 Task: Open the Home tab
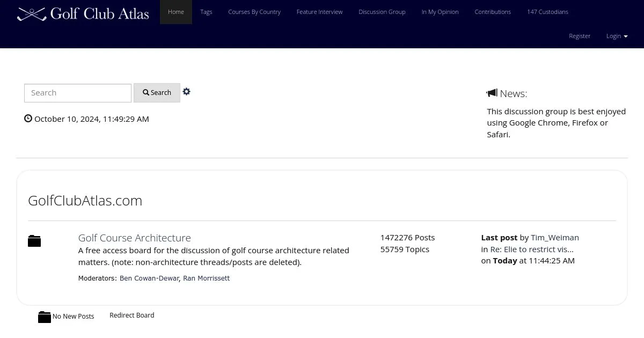pos(176,12)
